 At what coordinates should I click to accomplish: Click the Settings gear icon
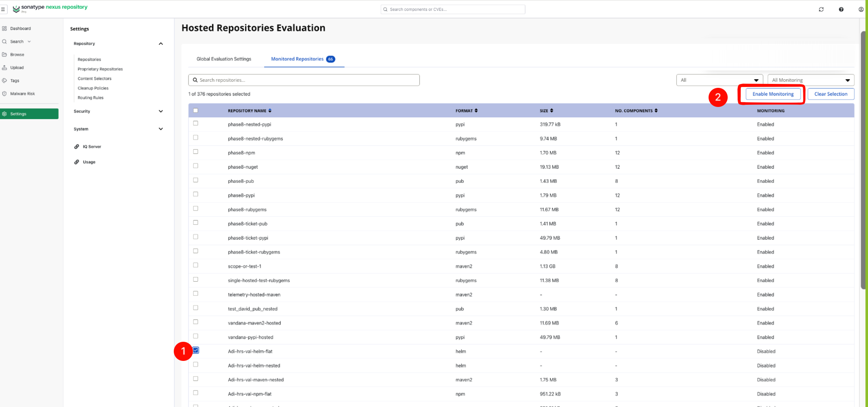pos(4,114)
